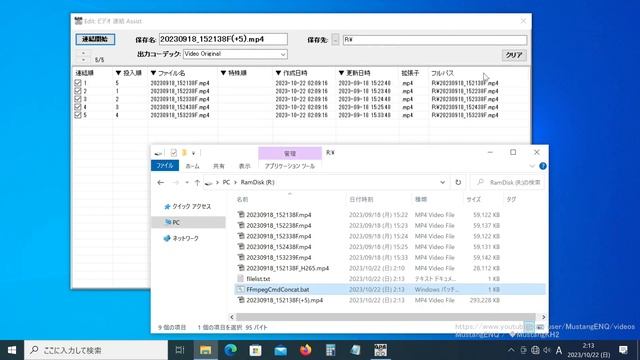Open the アプリケーション ツール tab
Image resolution: width=640 pixels, height=360 pixels.
click(290, 166)
